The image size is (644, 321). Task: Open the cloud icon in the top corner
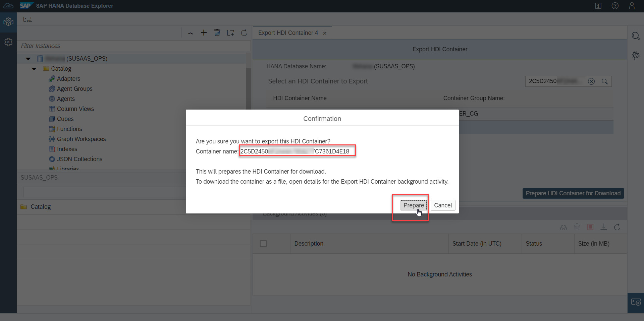coord(8,6)
